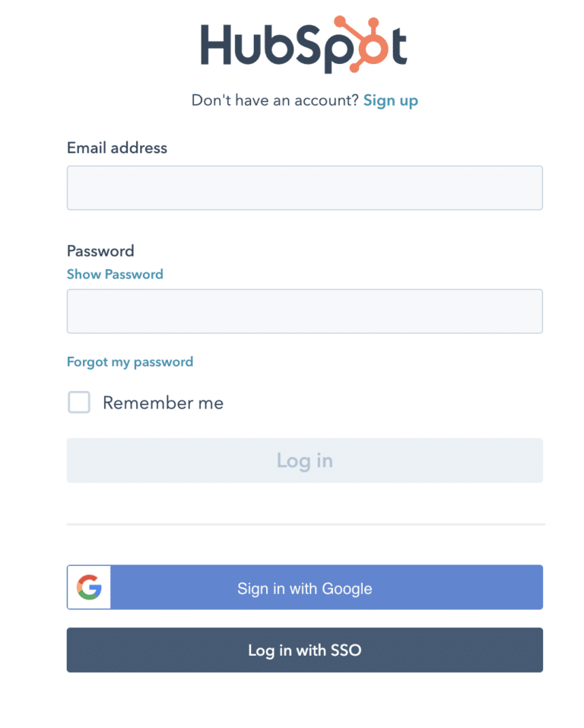Select the Google logo beside the sign-in button
Screen dimensions: 584x728
click(x=88, y=587)
